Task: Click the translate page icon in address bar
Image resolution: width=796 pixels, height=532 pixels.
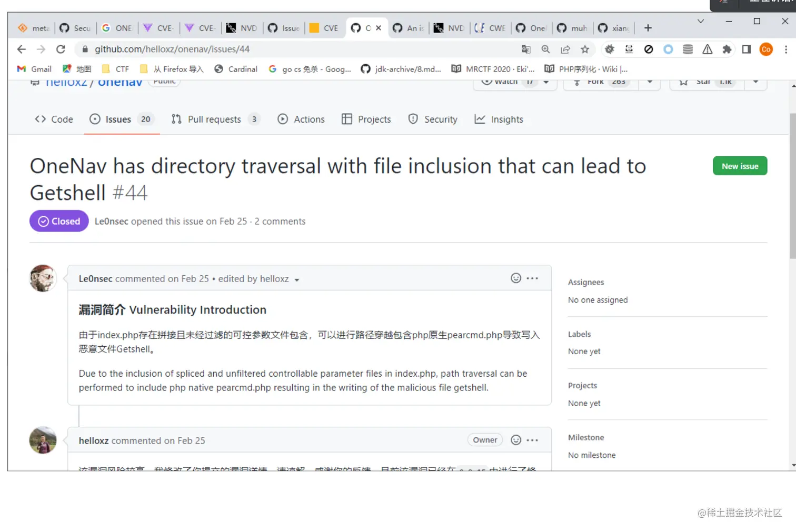Action: tap(526, 49)
